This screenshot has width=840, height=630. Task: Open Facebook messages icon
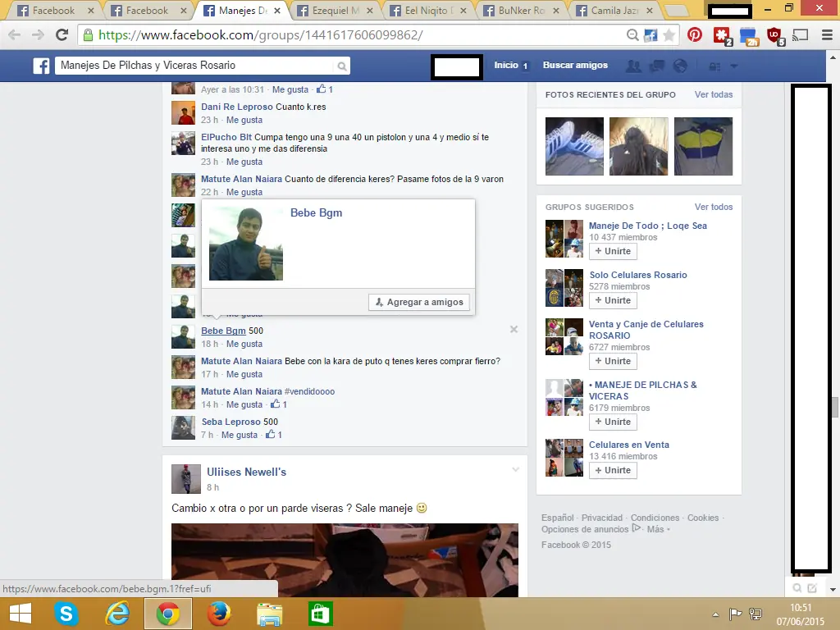click(x=657, y=66)
